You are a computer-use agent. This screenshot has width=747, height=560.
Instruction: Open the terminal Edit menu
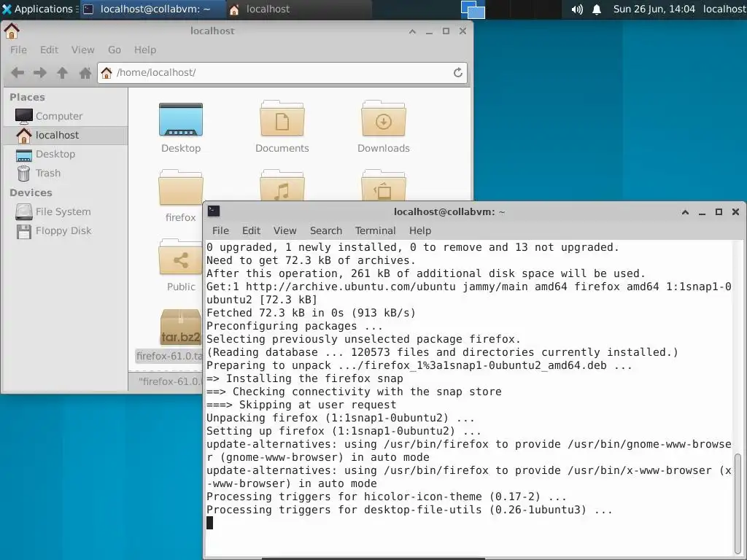251,231
